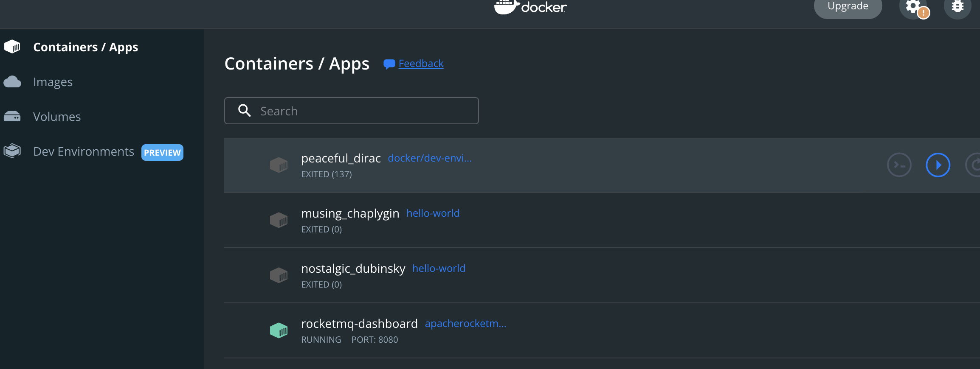Click the nostalgic_dubinsky container icon
Viewport: 980px width, 369px height.
tap(279, 275)
